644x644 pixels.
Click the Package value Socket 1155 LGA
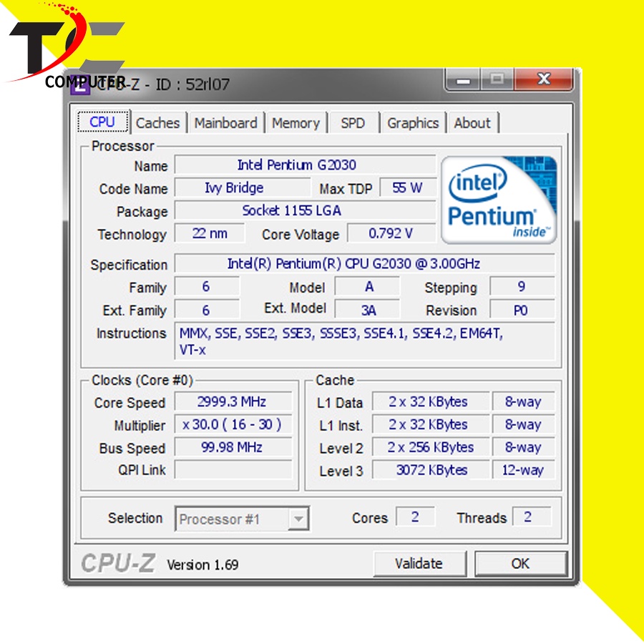305,210
